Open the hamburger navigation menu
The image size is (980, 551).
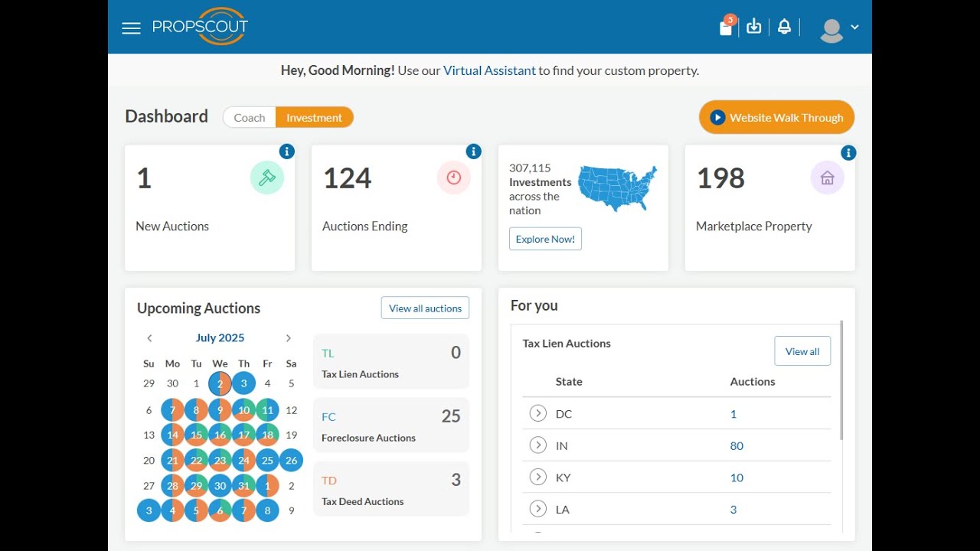pos(131,28)
